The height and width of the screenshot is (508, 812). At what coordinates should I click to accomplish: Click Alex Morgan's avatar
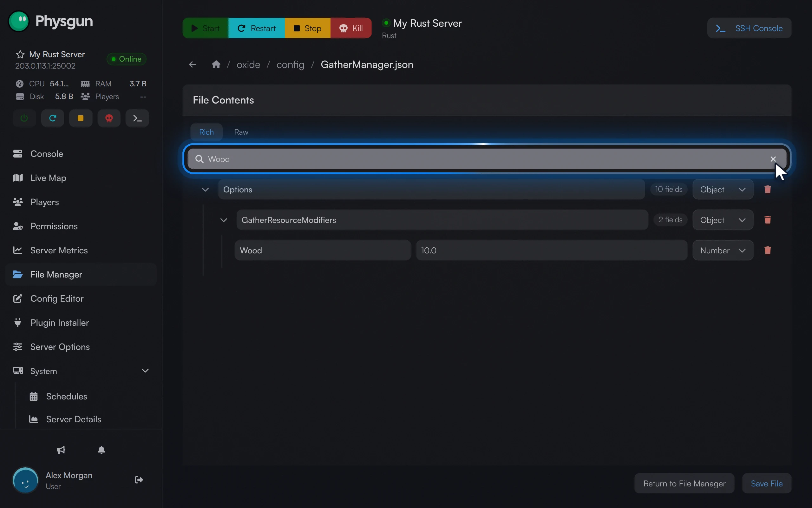[x=25, y=480]
